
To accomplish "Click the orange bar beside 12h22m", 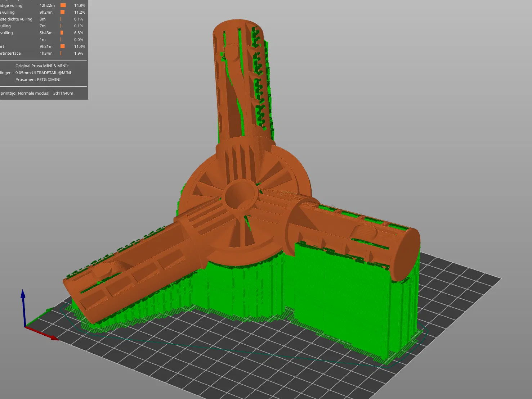I will click(63, 5).
